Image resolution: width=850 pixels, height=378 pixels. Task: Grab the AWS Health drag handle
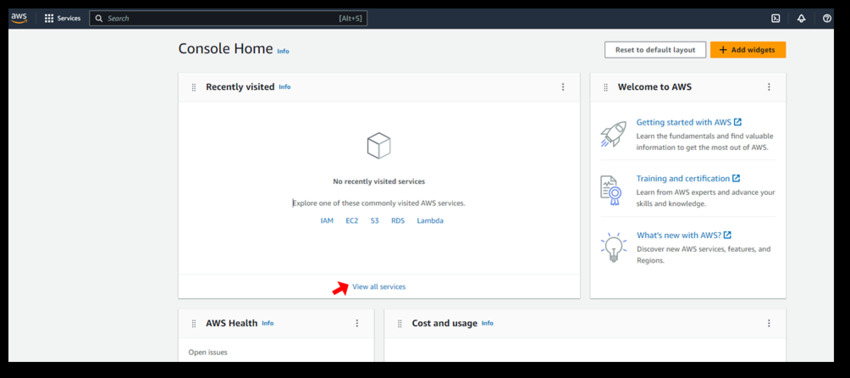click(x=194, y=324)
